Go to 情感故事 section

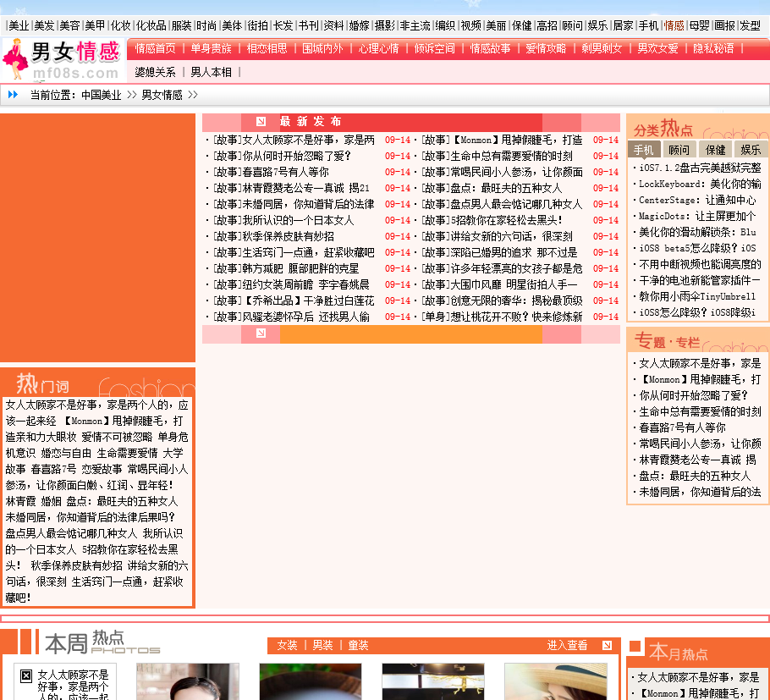coord(490,48)
